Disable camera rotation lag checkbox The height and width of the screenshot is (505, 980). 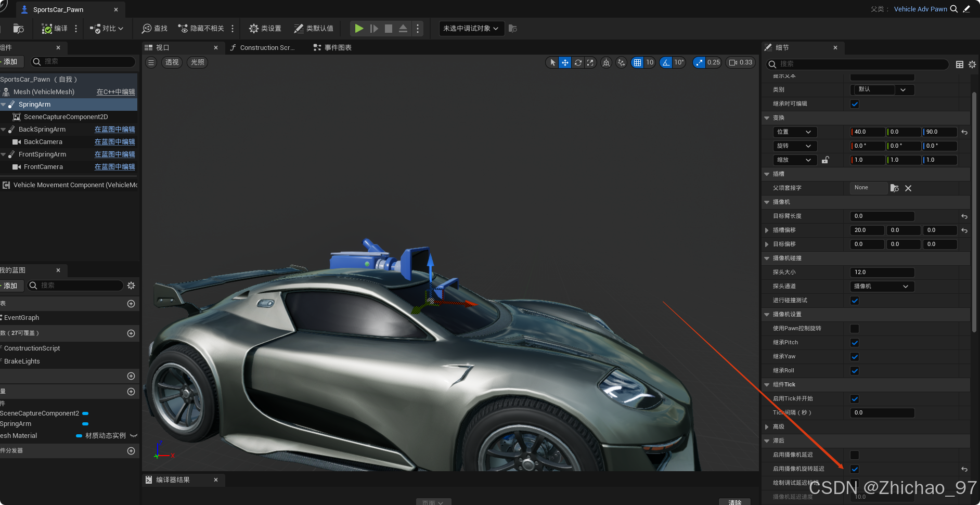[x=855, y=469]
